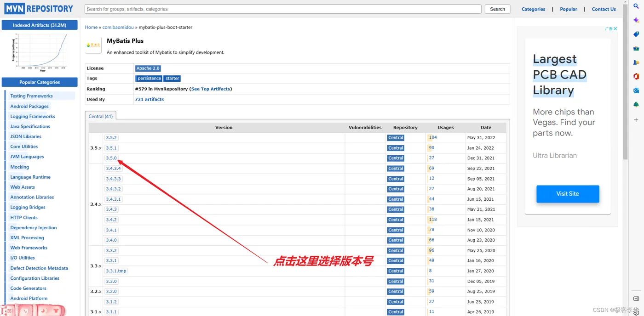Open Mocking category
Viewport: 644px width, 316px height.
19,167
